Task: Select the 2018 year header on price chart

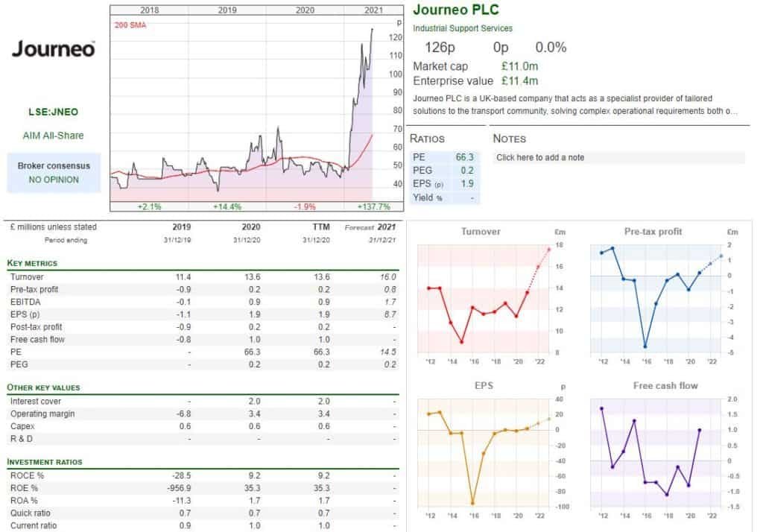Action: click(149, 10)
